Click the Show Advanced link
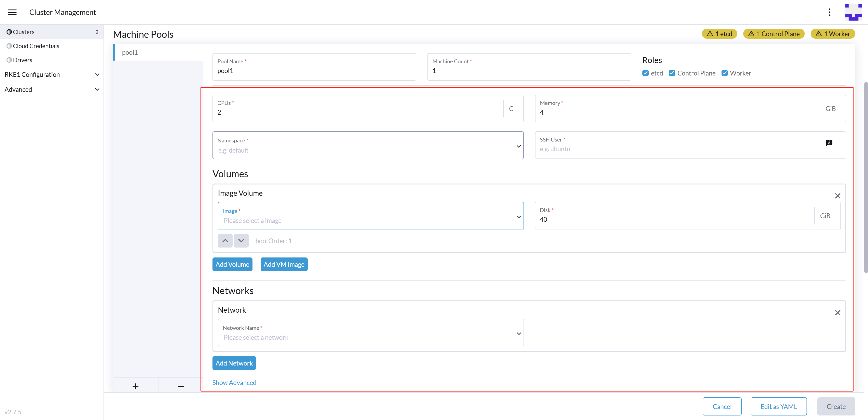 click(234, 382)
